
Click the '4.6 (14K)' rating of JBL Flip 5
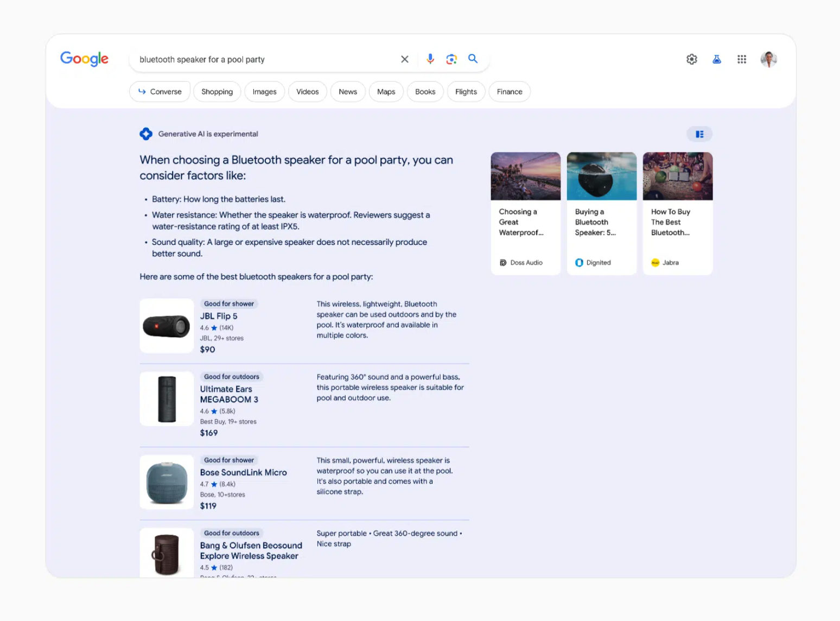[217, 328]
